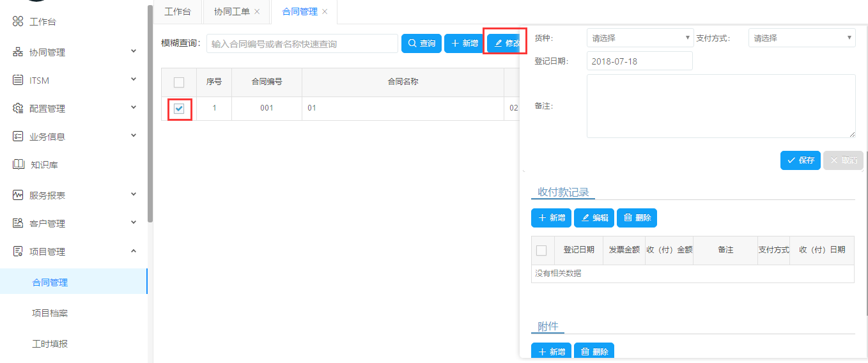Close the 合同管理 tab
The image size is (868, 363).
pos(325,12)
